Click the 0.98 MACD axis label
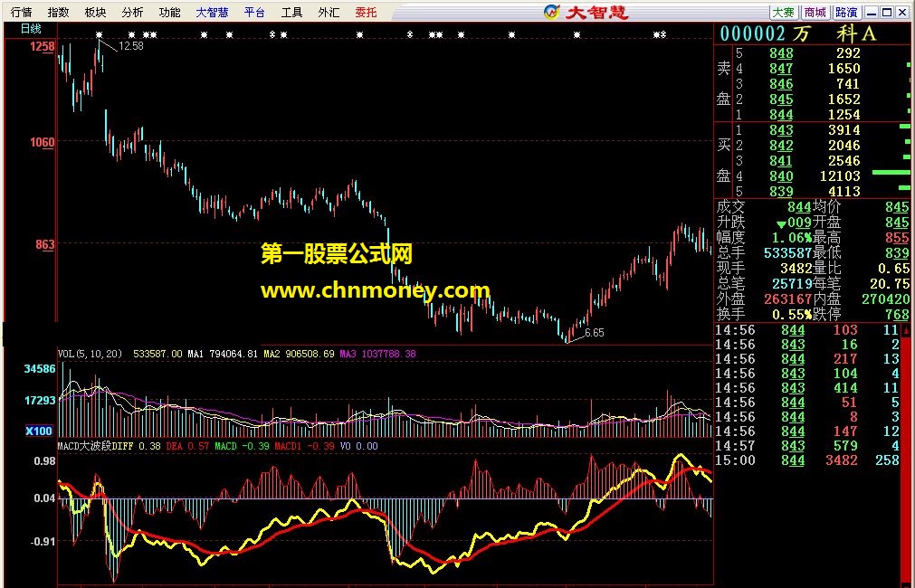915x588 pixels. coord(45,460)
